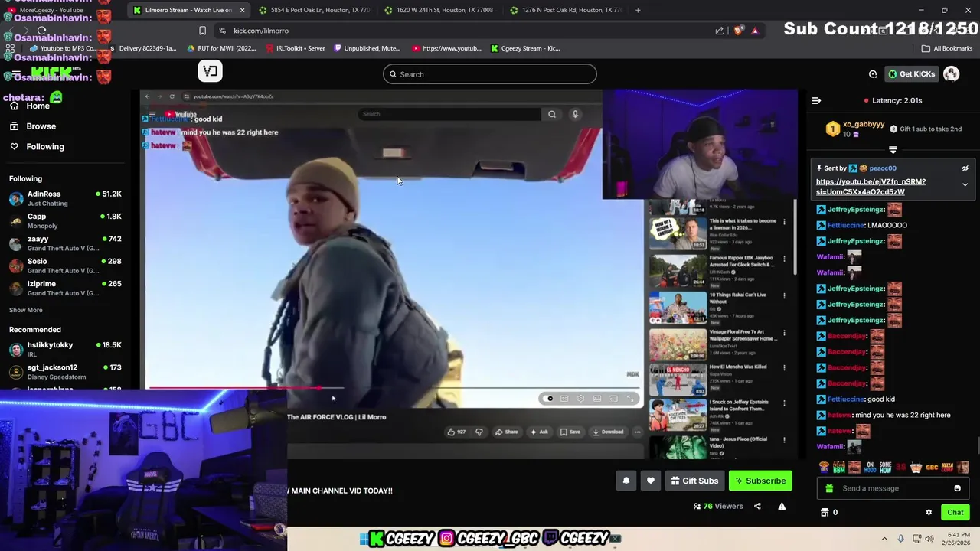Open Cgeezy Stream bookmark

click(x=525, y=48)
